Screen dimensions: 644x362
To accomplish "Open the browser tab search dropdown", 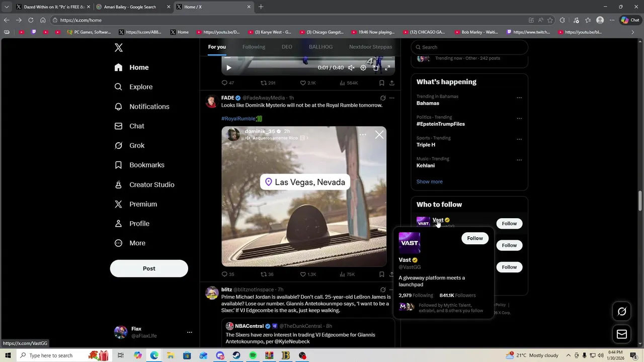I will point(7,7).
